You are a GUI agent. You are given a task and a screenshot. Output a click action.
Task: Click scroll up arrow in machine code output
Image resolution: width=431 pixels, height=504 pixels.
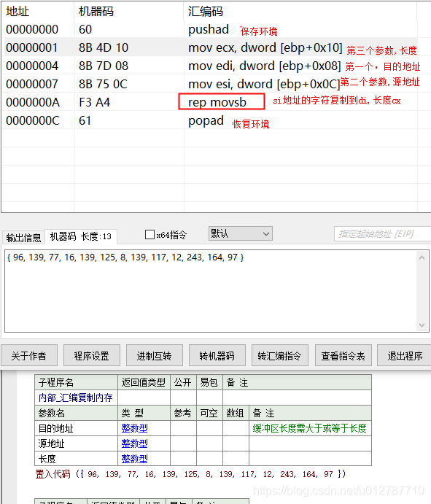point(422,257)
